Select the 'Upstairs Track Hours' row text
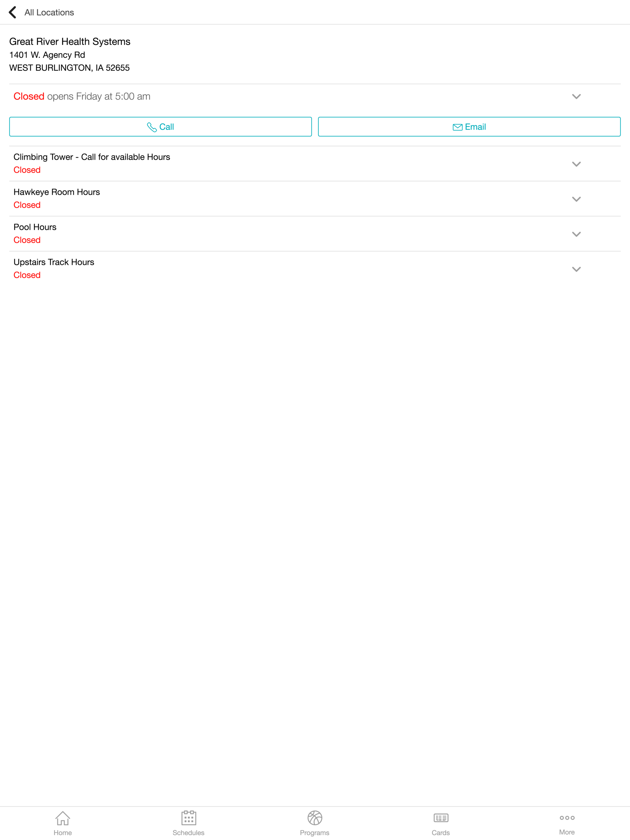The image size is (630, 840). (x=54, y=262)
